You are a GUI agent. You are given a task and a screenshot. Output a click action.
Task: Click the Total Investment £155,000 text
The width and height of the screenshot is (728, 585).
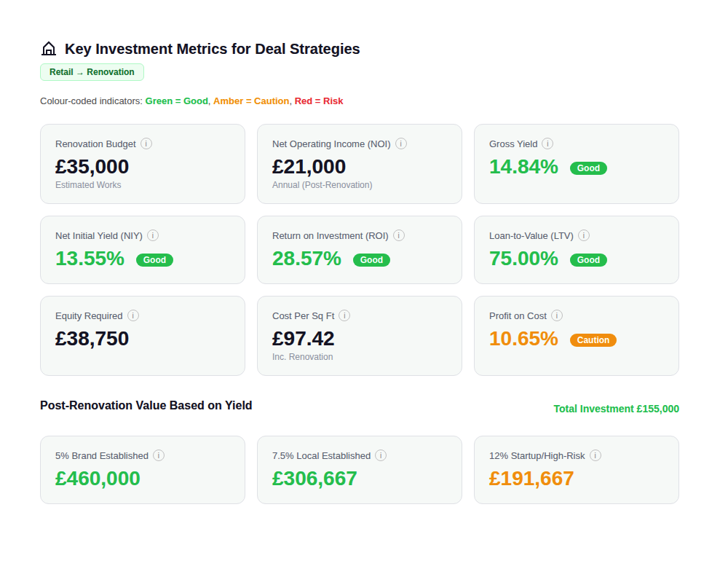[616, 409]
